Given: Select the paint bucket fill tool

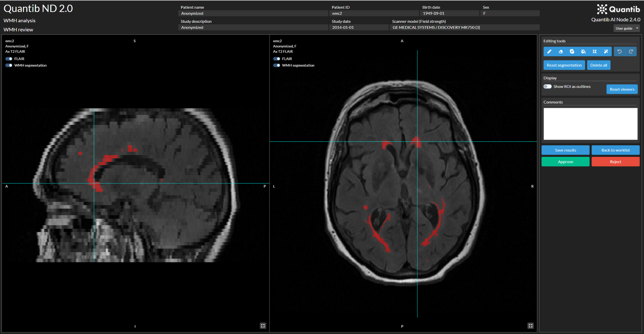Looking at the screenshot, I should [583, 52].
